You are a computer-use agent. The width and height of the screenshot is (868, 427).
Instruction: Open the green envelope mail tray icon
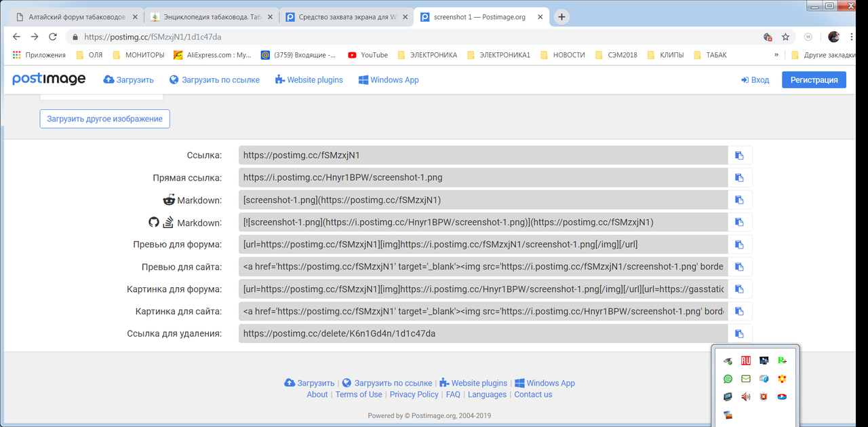point(746,379)
